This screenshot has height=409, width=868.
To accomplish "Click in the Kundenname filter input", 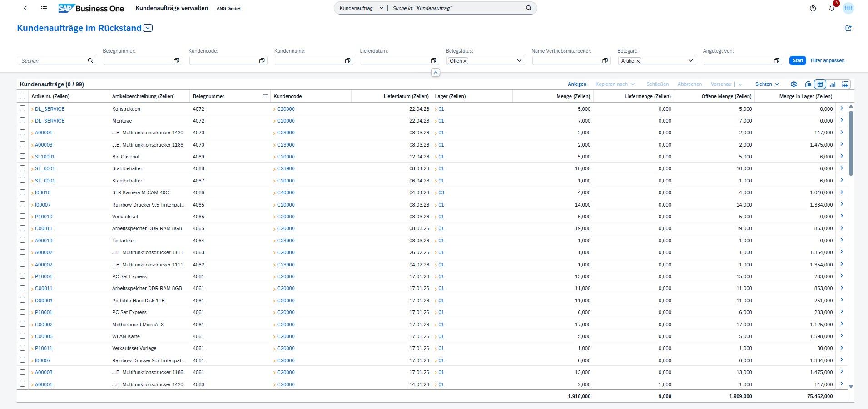I will [x=309, y=61].
